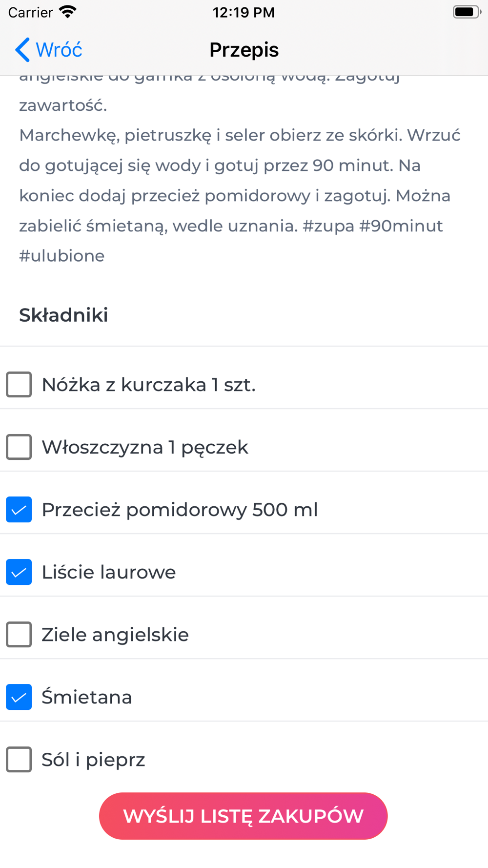Go back with the Wróć link

(59, 50)
